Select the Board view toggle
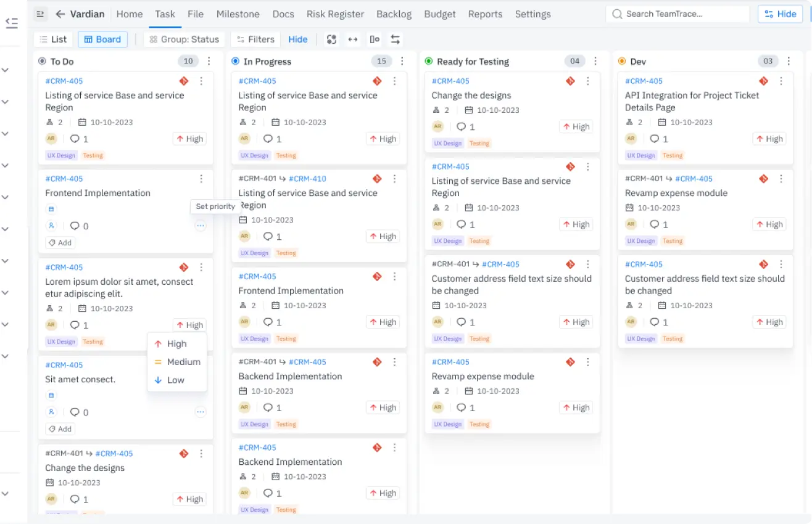812x524 pixels. coord(102,39)
